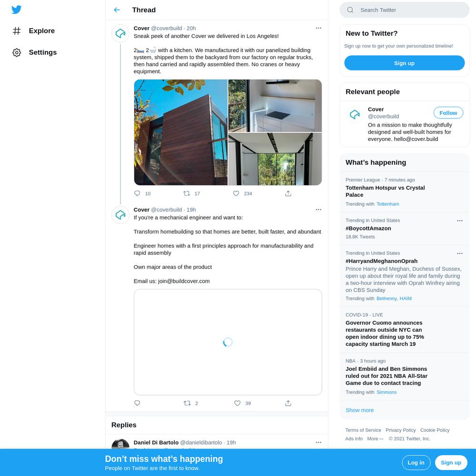Click the Twitter bird logo
The height and width of the screenshot is (476, 476).
pos(16,10)
